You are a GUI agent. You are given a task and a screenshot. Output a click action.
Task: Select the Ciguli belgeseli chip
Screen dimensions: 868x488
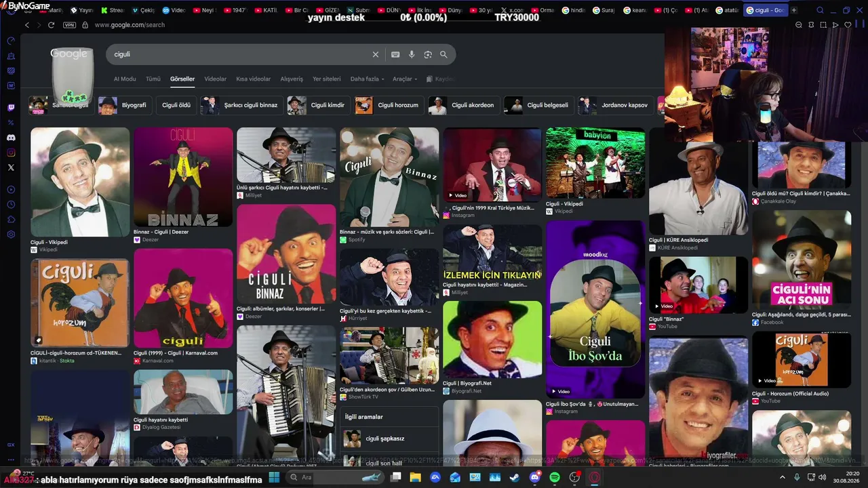[x=539, y=105]
